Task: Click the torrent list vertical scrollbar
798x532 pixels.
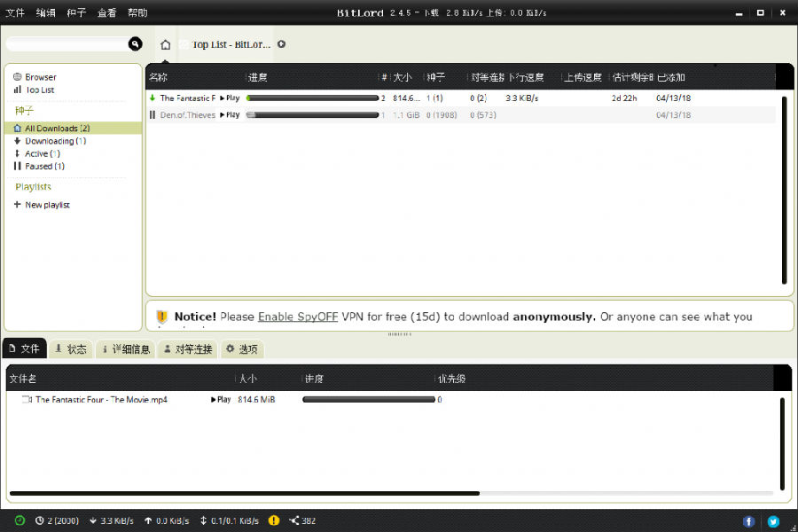Action: pyautogui.click(x=785, y=190)
